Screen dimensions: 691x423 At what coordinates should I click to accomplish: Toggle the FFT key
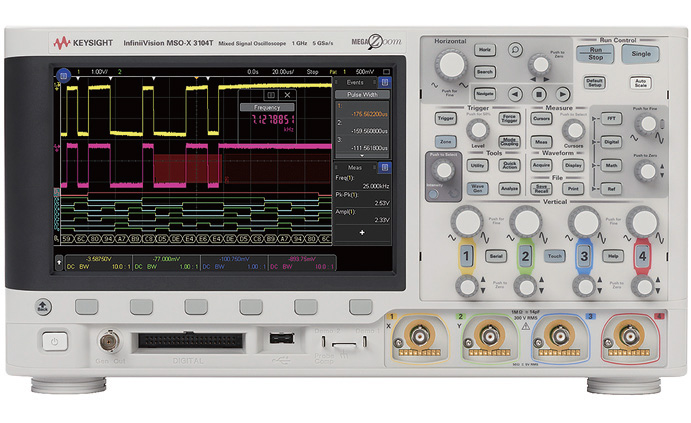point(612,119)
